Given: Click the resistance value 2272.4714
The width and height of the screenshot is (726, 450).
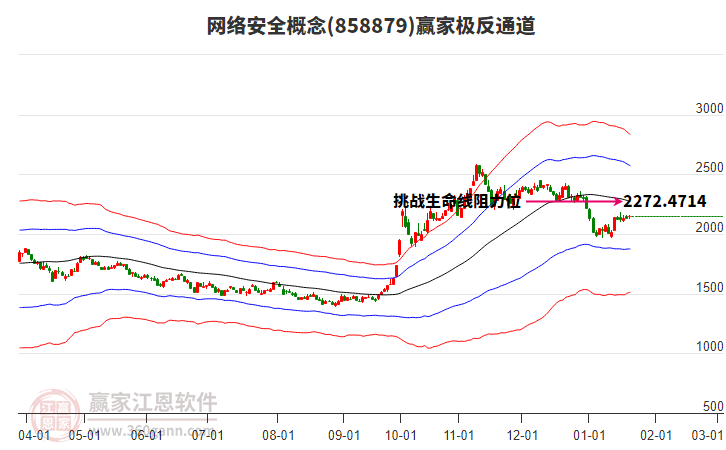Looking at the screenshot, I should pyautogui.click(x=665, y=201).
